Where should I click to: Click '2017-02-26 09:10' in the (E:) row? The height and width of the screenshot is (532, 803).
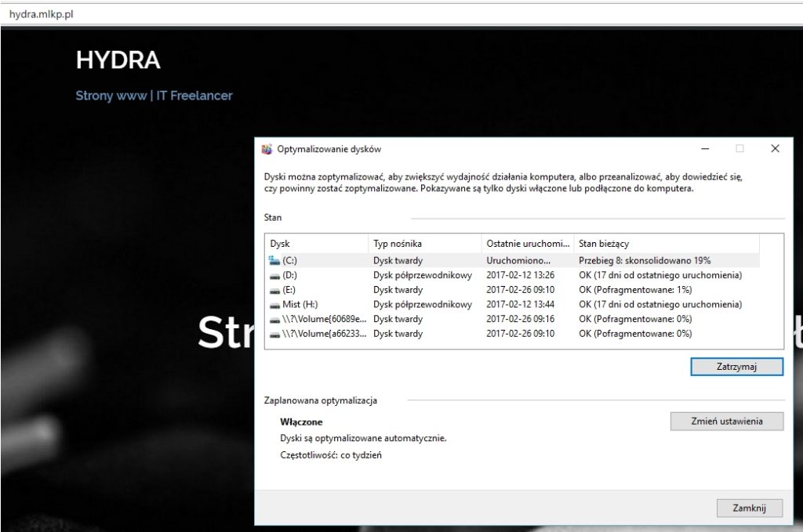point(521,290)
